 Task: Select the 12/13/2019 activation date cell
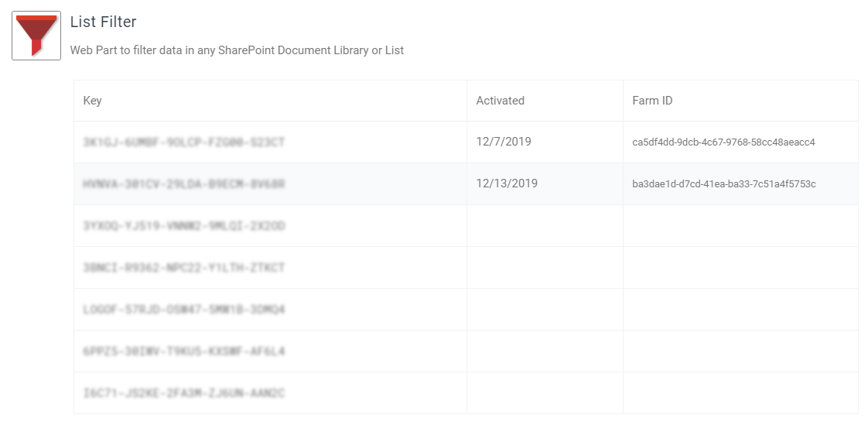point(507,183)
